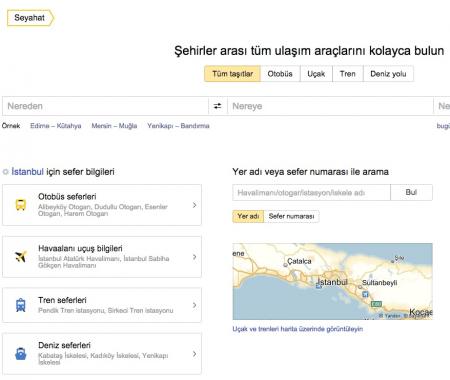450x380 pixels.
Task: Focus the station name search field
Action: pos(311,193)
